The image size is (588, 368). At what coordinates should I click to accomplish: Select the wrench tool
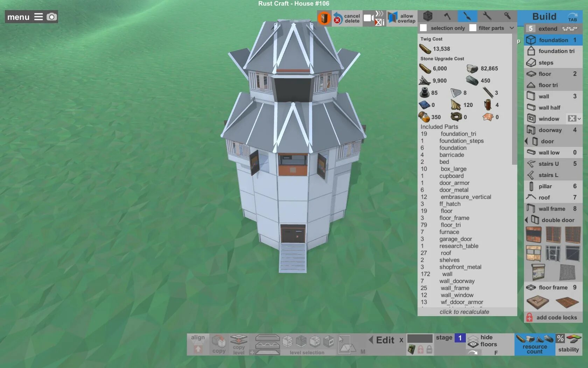[487, 16]
